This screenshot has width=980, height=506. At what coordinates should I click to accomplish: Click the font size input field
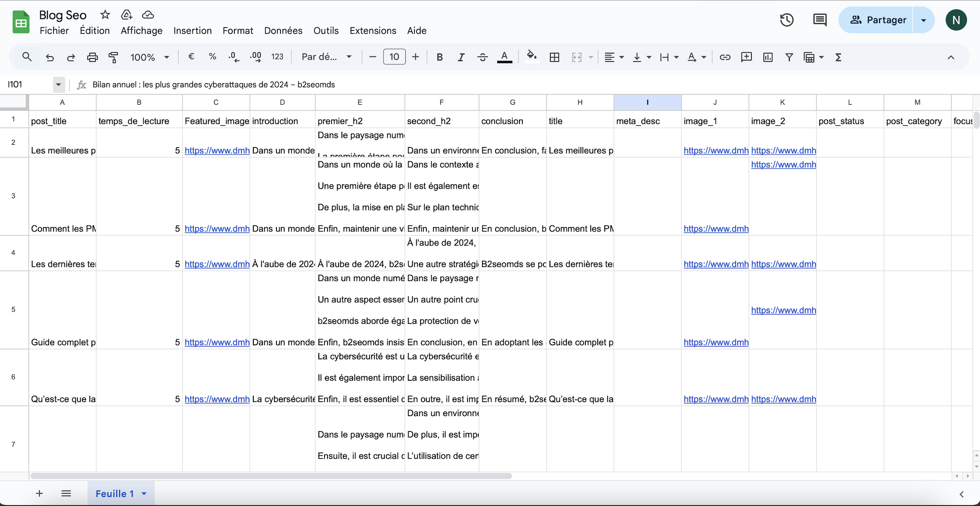(x=394, y=57)
